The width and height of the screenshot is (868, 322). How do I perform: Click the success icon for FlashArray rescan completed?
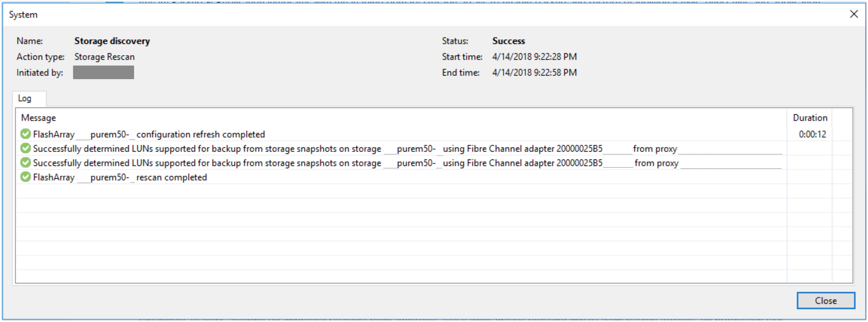(x=25, y=177)
